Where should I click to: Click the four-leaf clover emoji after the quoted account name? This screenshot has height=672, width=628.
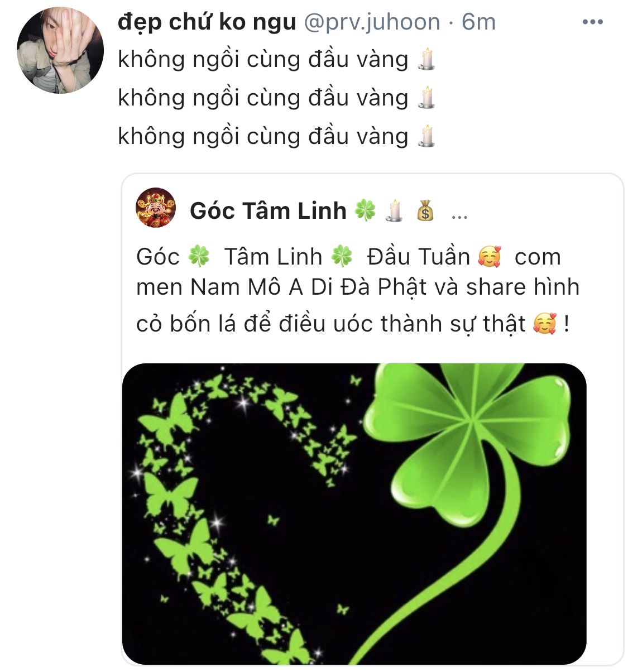[365, 212]
